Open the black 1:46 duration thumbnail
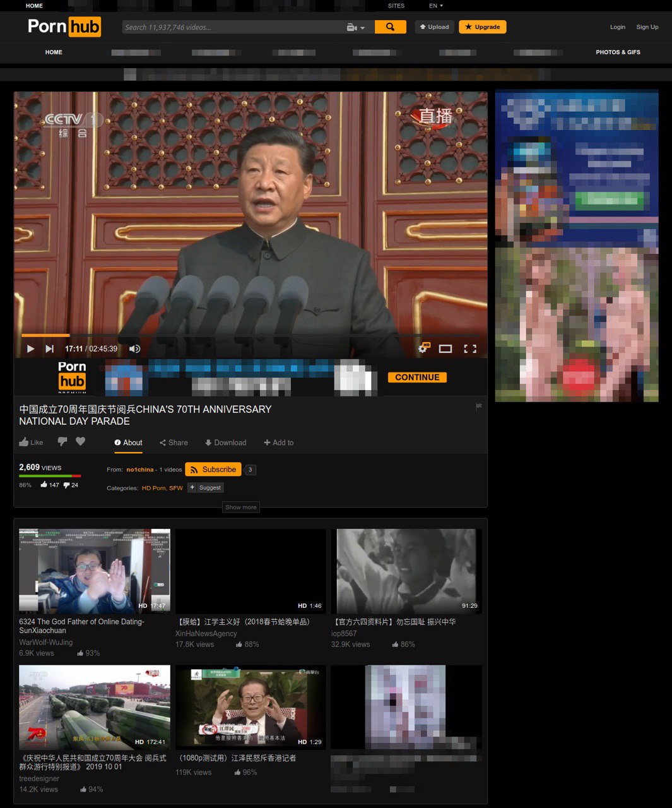The height and width of the screenshot is (808, 672). (251, 571)
